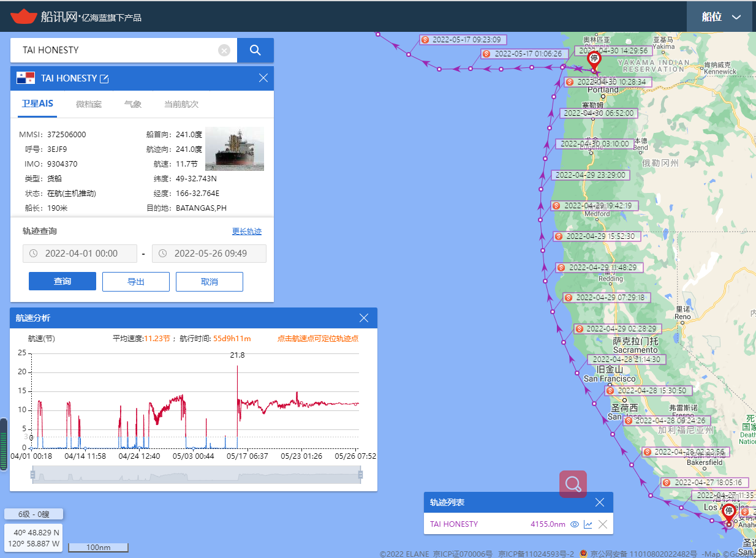This screenshot has width=756, height=558.
Task: Click the clock icon in start date field
Action: click(x=33, y=254)
